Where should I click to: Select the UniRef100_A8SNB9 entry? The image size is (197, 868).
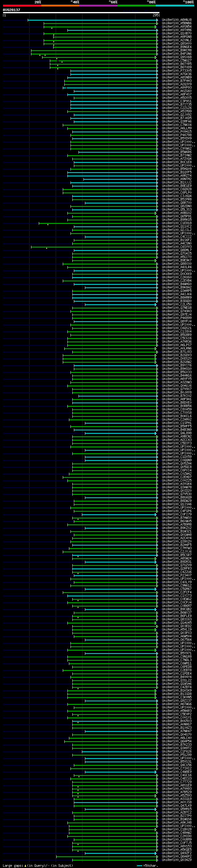click(177, 78)
